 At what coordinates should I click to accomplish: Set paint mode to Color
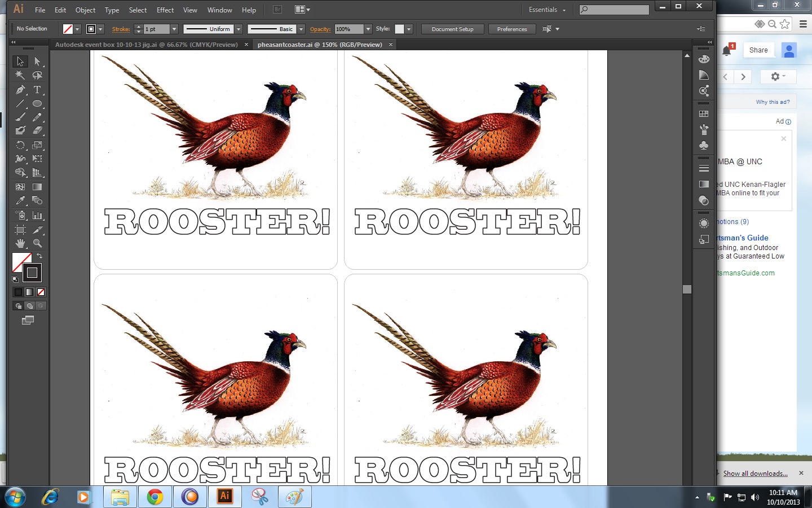(18, 292)
